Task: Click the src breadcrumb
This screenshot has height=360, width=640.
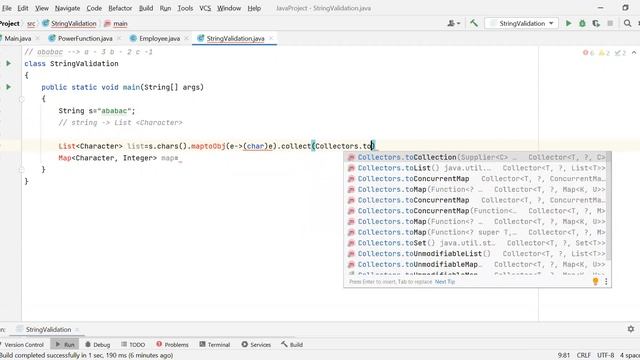Action: tap(31, 24)
